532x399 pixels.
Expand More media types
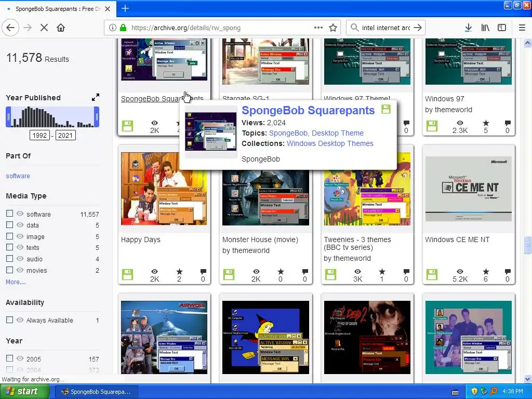tap(16, 282)
